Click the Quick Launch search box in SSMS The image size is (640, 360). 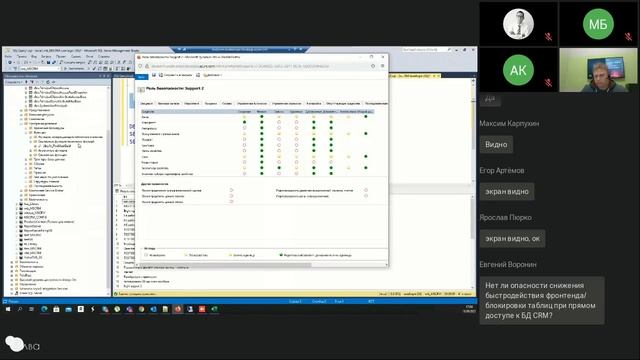tap(426, 49)
